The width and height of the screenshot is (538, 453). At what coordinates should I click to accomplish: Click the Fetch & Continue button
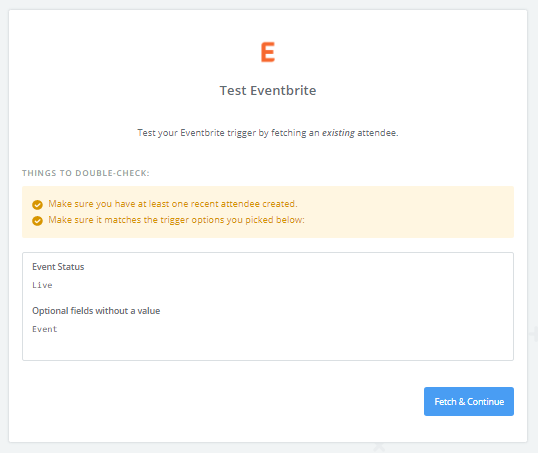[469, 402]
